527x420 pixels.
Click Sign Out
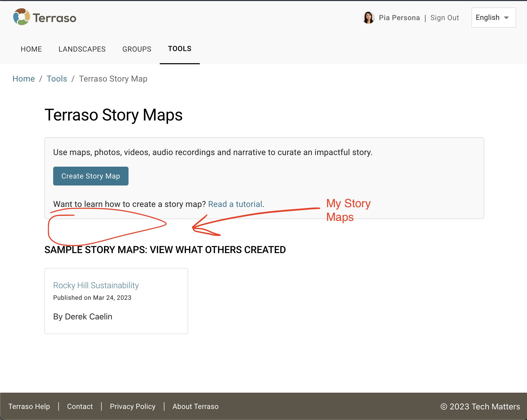[444, 18]
